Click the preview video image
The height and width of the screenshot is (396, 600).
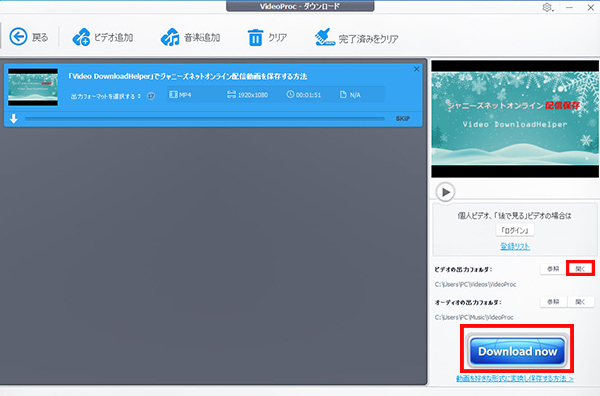pos(515,119)
